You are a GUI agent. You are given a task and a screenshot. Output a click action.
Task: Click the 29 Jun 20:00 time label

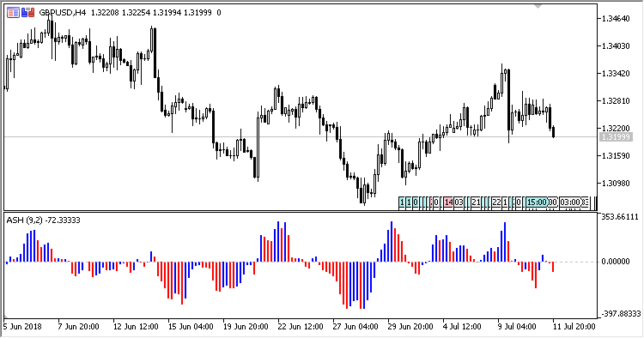[410, 327]
